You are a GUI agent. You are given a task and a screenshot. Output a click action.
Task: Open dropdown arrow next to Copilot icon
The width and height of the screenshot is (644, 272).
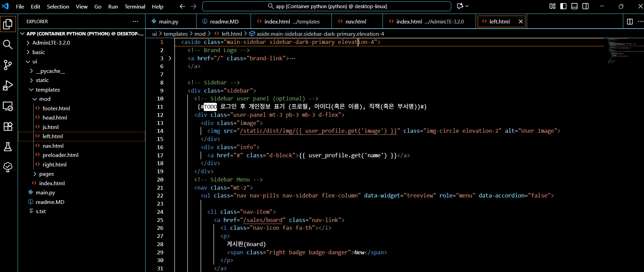coord(467,6)
